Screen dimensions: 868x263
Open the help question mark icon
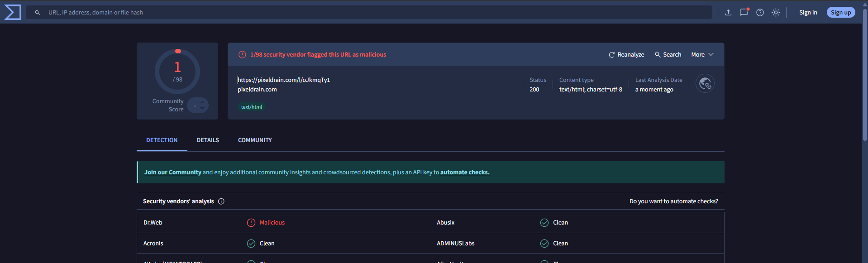click(760, 13)
